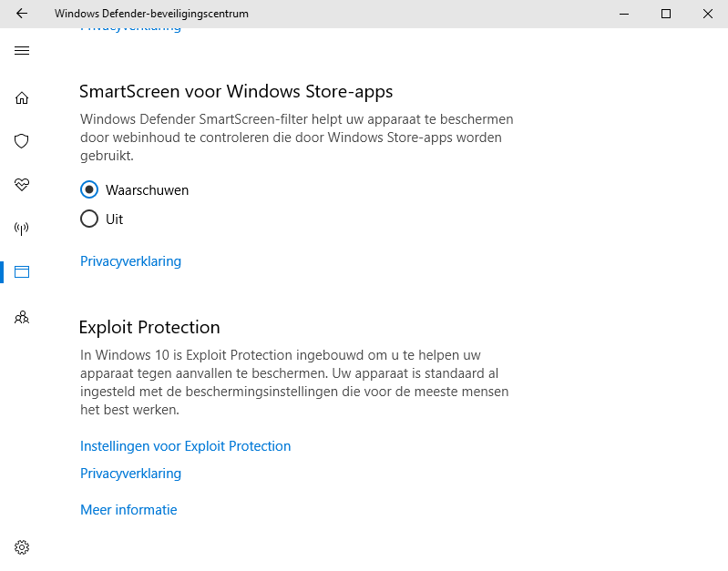This screenshot has width=728, height=571.
Task: Go to Home via house icon
Action: point(22,98)
